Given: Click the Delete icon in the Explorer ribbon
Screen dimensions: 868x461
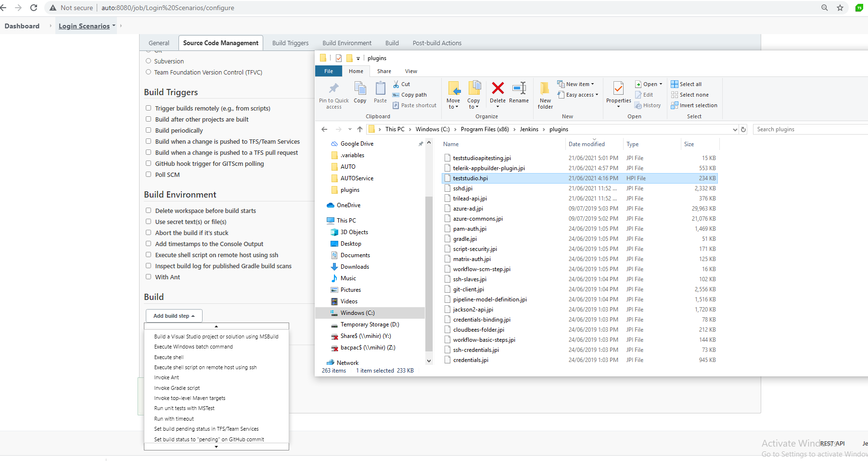Looking at the screenshot, I should pos(498,89).
